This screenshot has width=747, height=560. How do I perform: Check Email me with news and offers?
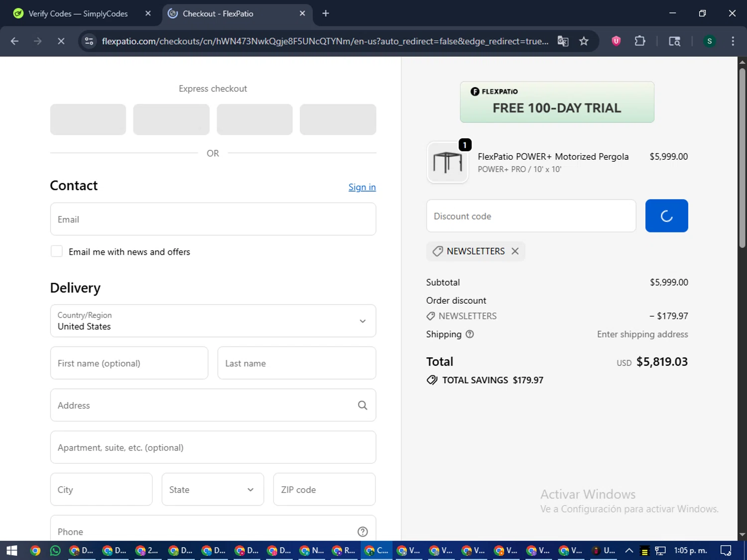tap(57, 251)
